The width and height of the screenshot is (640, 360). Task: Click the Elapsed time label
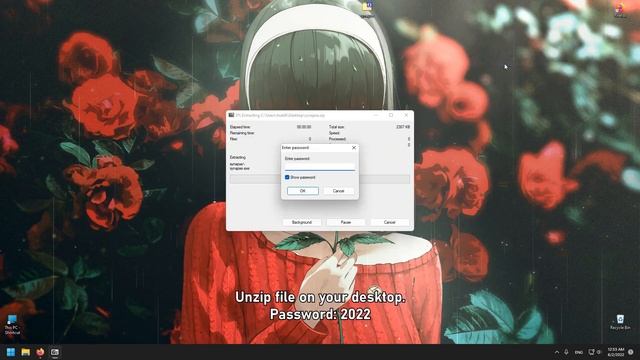[240, 127]
